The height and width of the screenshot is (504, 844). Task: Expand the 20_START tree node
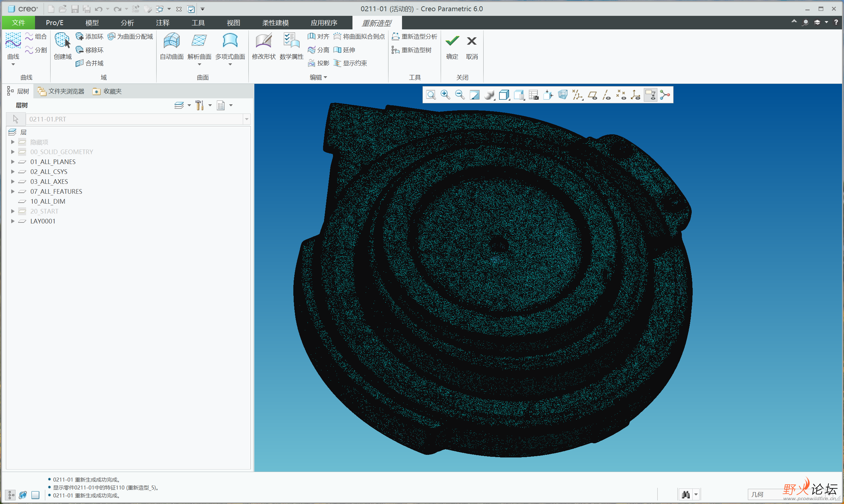[13, 211]
